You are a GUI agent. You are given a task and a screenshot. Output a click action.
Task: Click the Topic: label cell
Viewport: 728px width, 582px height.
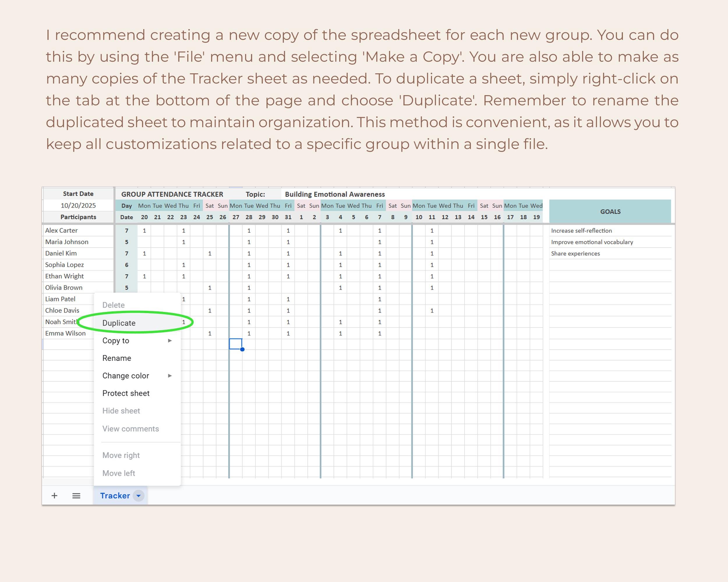pos(255,194)
